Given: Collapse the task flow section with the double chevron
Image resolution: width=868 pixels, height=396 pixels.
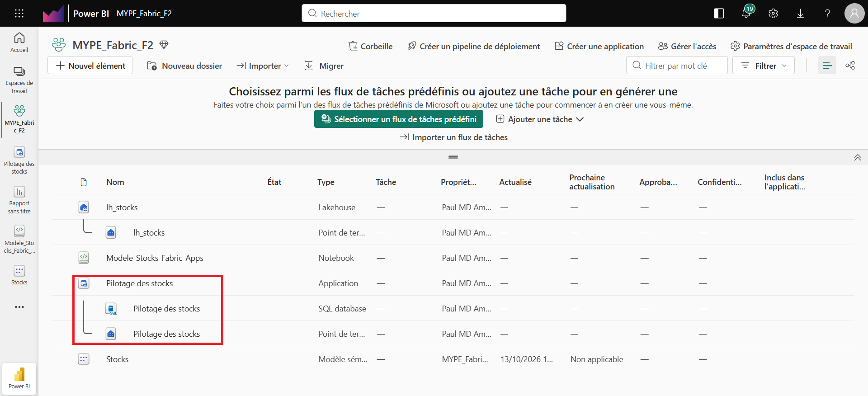Looking at the screenshot, I should click(x=858, y=157).
